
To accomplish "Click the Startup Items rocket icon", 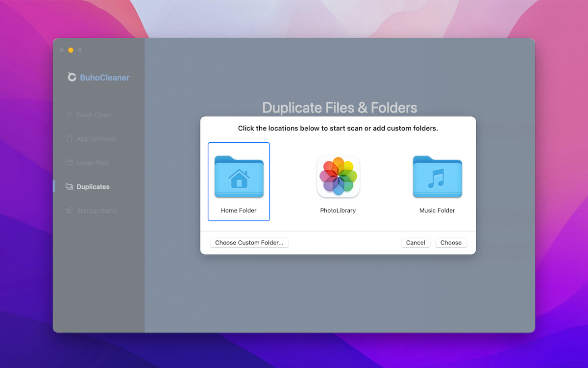I will point(69,210).
